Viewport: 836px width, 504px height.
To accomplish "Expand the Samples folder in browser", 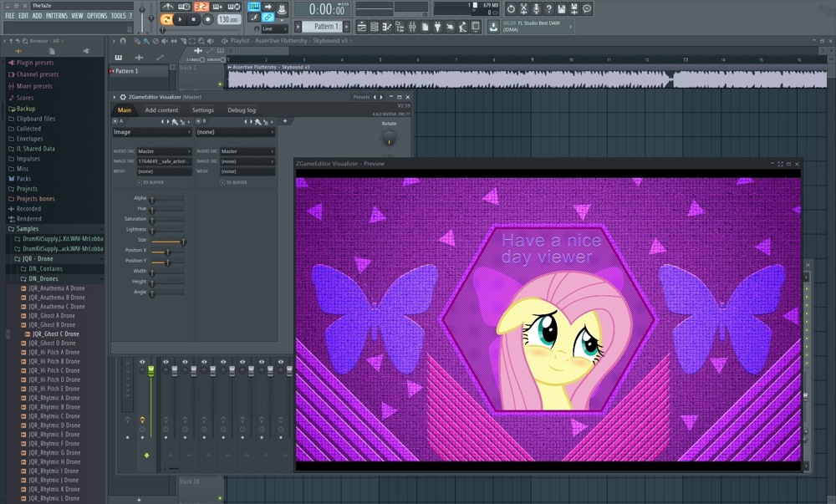I will click(28, 228).
